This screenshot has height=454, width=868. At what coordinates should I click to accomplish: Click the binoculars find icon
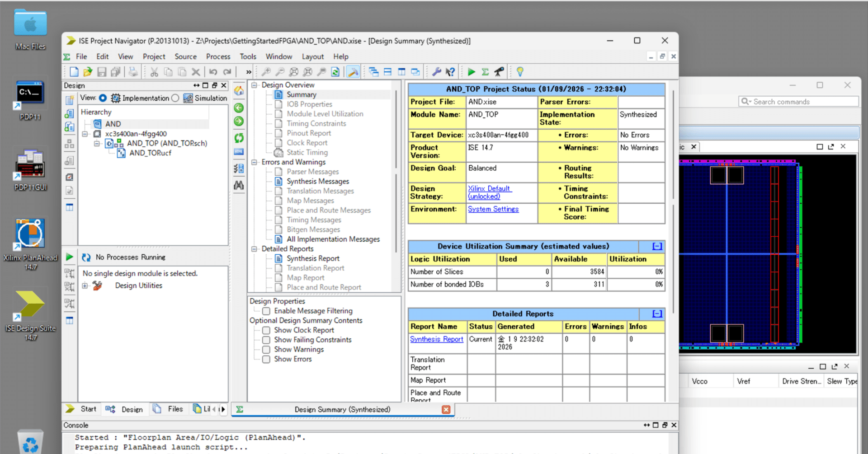click(x=239, y=185)
